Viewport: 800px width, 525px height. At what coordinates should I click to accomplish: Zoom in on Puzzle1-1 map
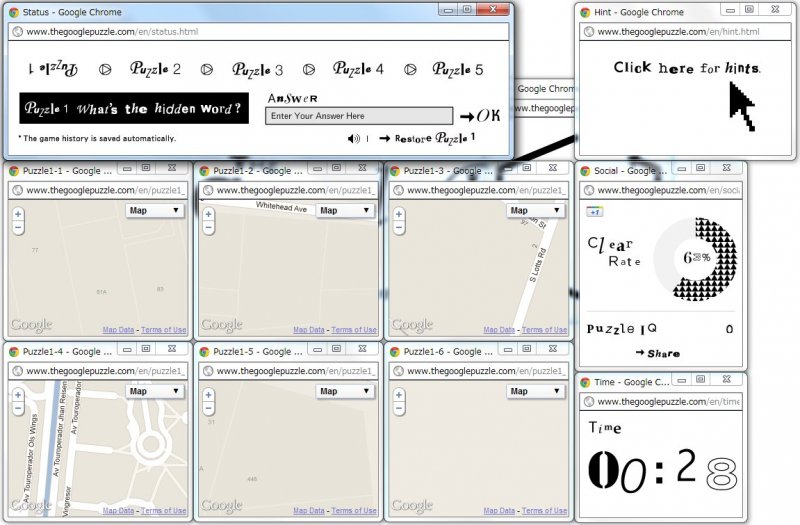[x=18, y=214]
